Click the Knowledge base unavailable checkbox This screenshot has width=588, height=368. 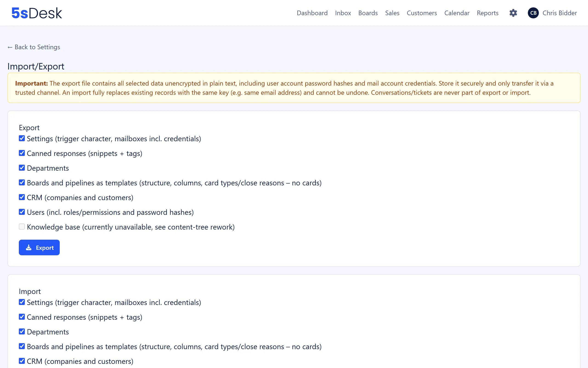tap(22, 227)
